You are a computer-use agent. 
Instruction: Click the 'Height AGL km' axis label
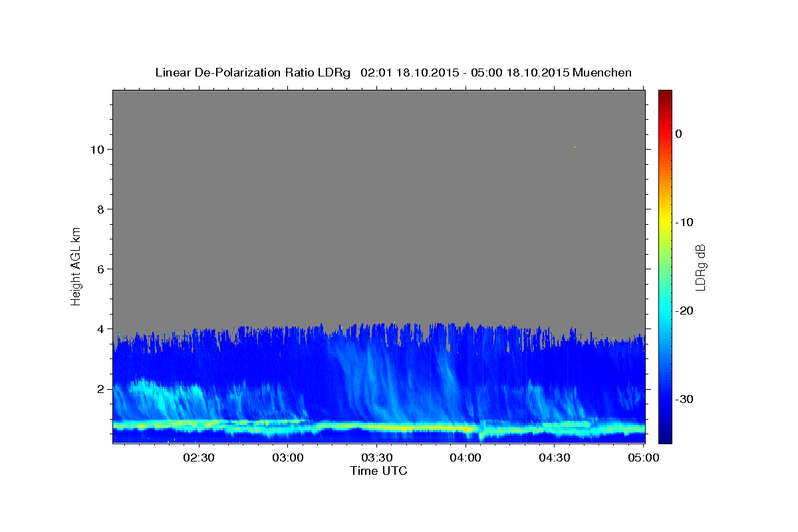tap(76, 266)
